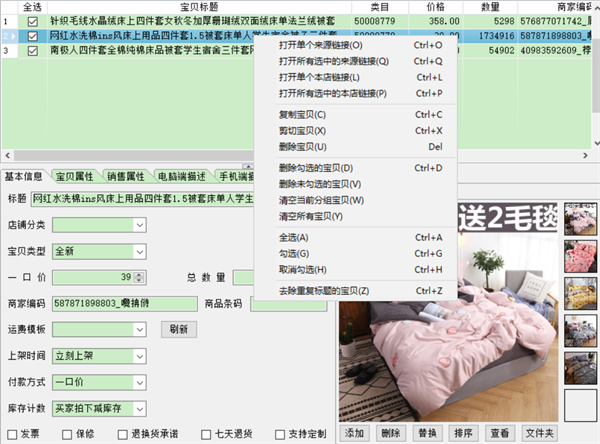The width and height of the screenshot is (600, 444).
Task: Select first pink bedding thumbnail
Action: click(x=580, y=219)
